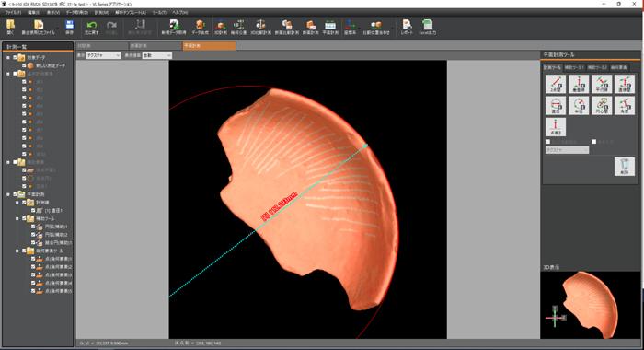Select the circle center distance (円心間) tool
Screen dimensions: 644x350
tap(602, 106)
